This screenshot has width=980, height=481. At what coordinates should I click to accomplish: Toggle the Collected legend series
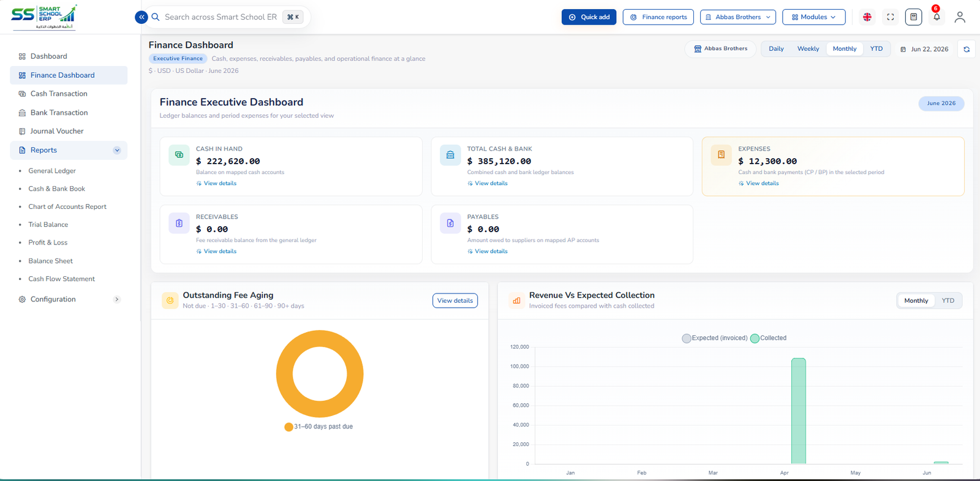tap(768, 338)
